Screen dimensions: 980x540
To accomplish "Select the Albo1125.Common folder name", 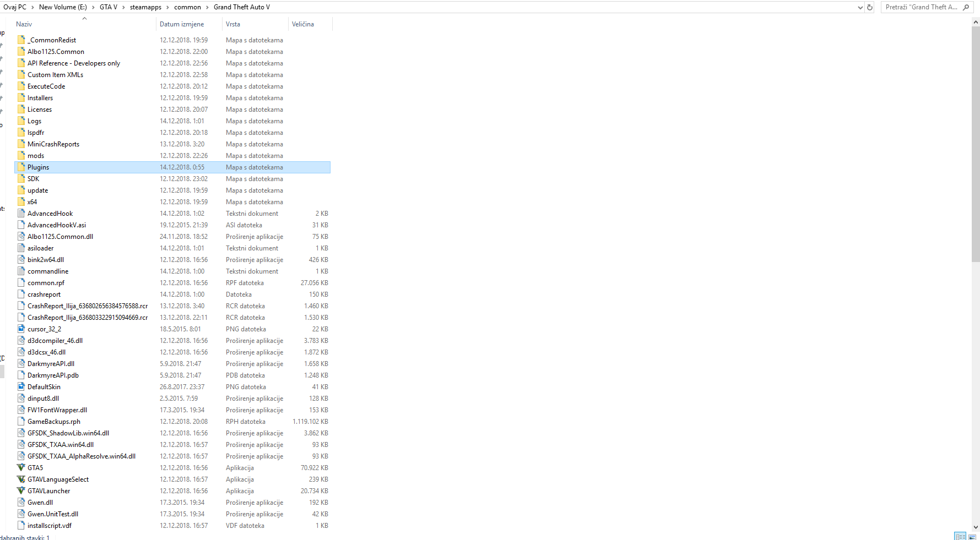I will click(x=56, y=52).
